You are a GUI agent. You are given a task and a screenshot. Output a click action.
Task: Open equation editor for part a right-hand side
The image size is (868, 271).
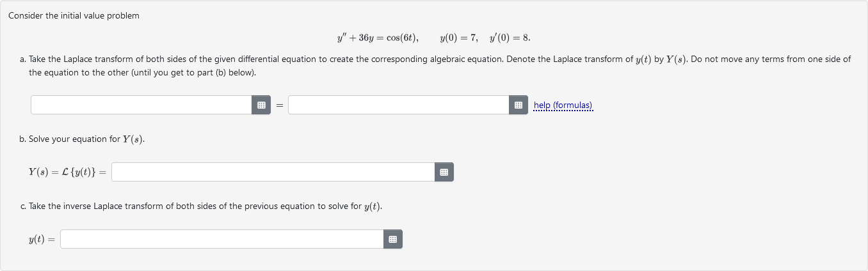click(518, 105)
